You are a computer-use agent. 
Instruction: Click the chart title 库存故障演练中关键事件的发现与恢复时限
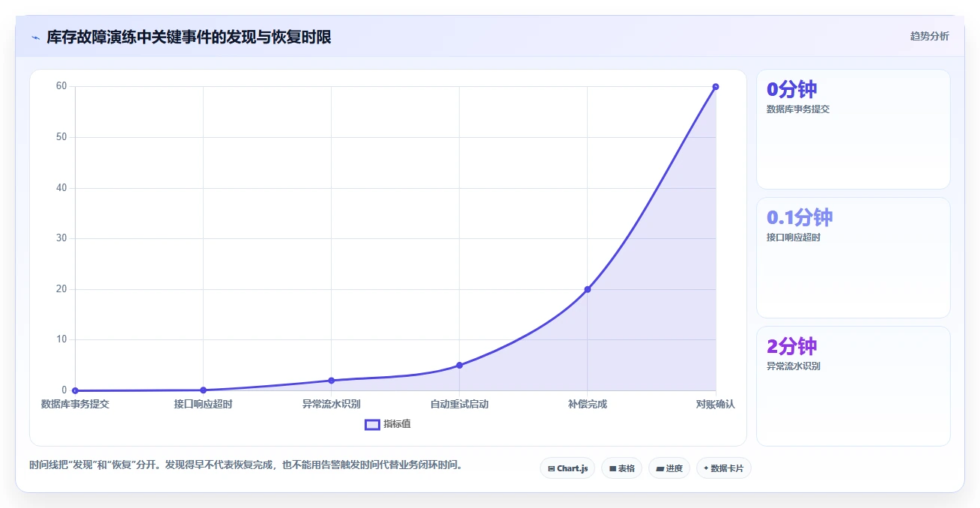(x=189, y=37)
